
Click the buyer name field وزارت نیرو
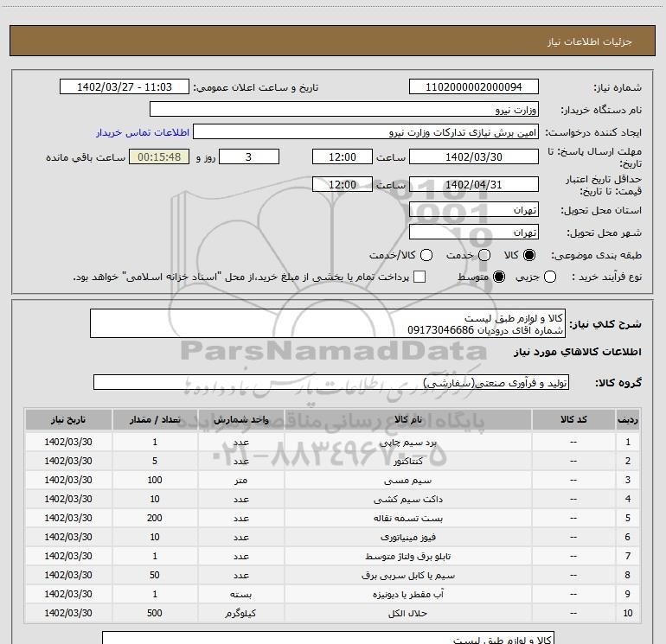pos(344,110)
